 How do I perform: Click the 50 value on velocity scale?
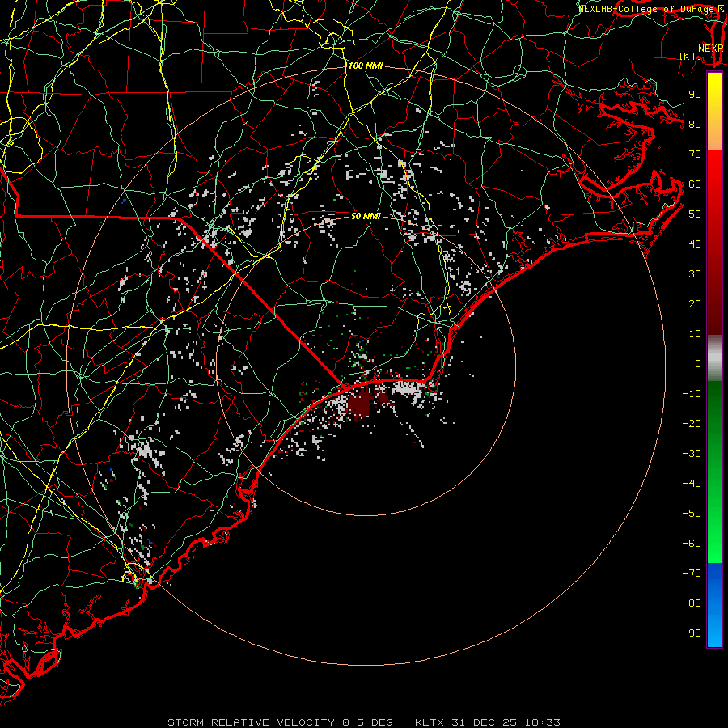(x=695, y=214)
